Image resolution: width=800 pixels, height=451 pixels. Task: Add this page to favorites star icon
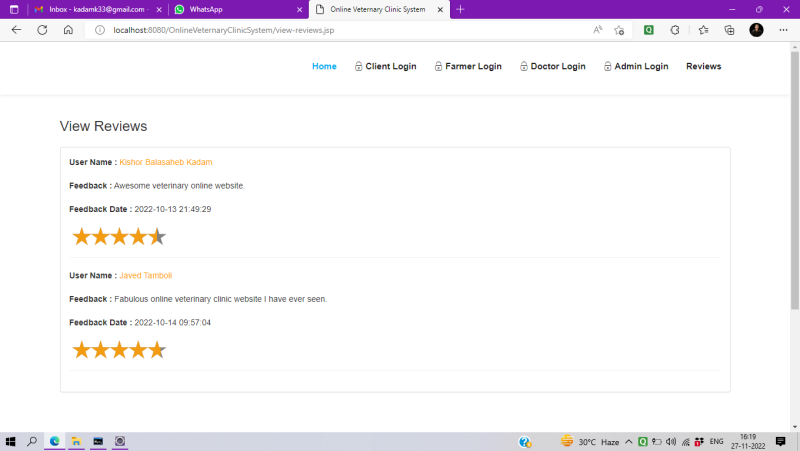click(619, 30)
